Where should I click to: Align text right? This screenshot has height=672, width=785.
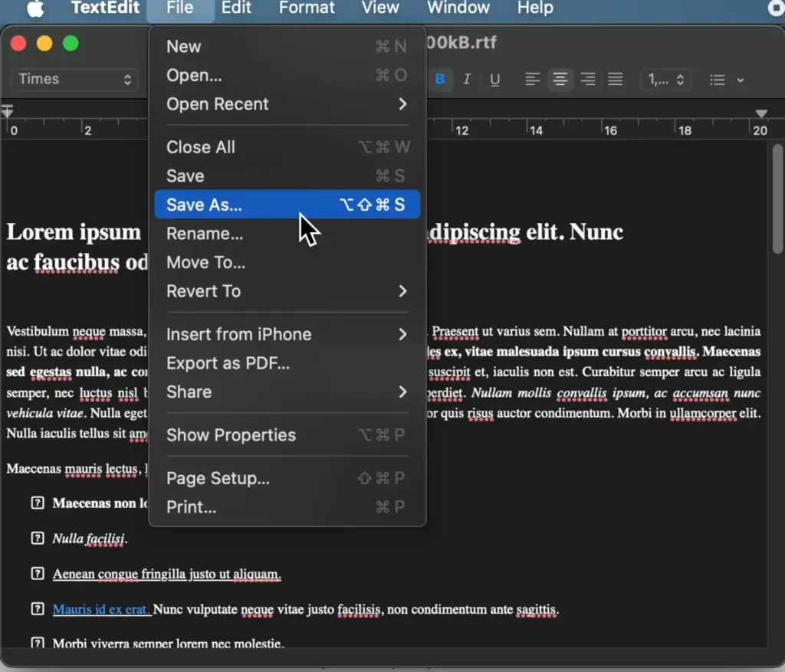tap(587, 79)
